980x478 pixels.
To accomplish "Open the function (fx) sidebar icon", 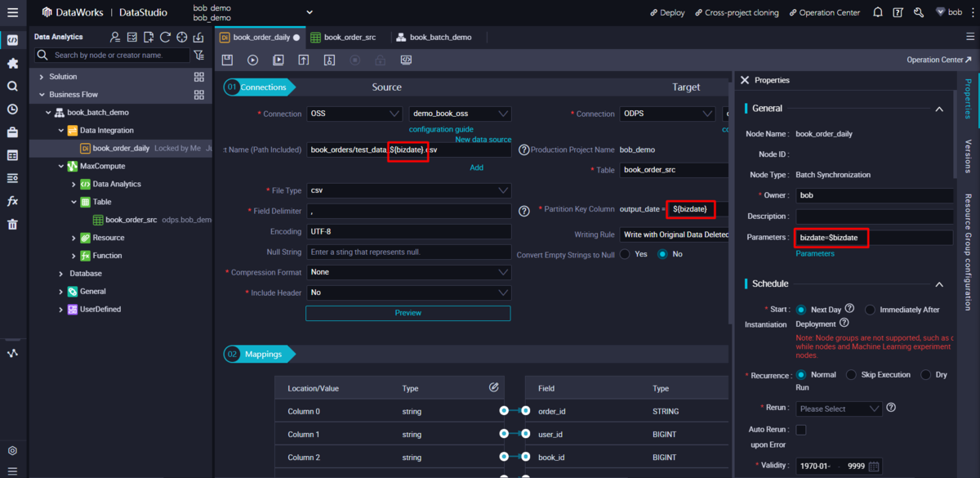I will (12, 201).
